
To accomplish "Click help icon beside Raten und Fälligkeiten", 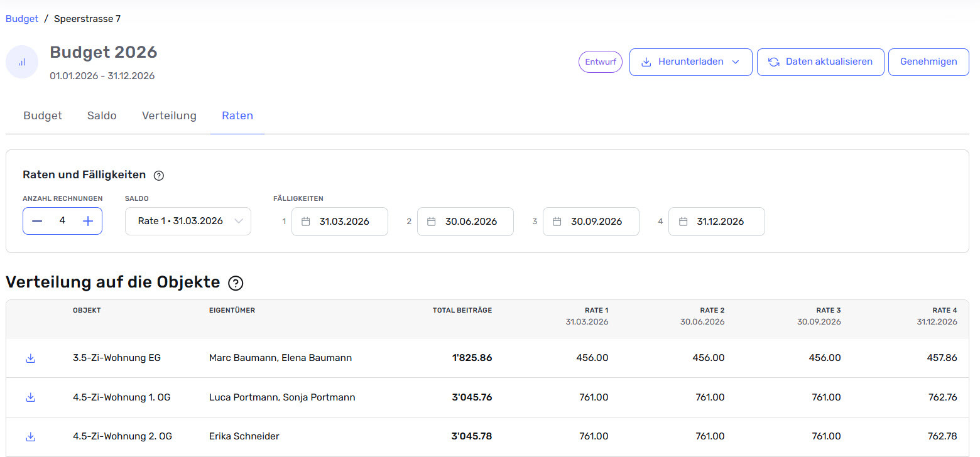I will 159,176.
